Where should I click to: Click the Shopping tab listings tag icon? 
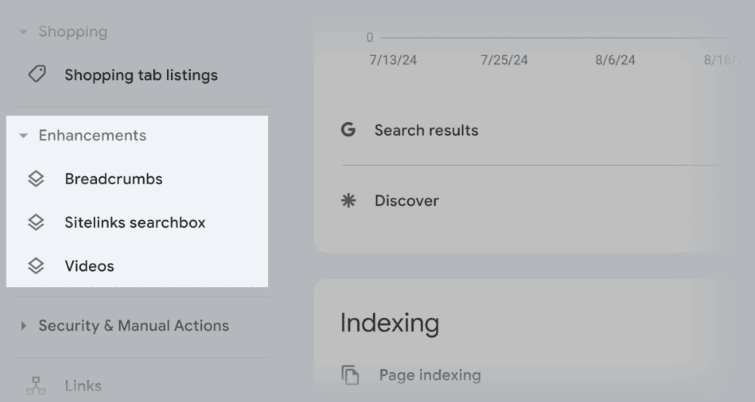tap(37, 74)
